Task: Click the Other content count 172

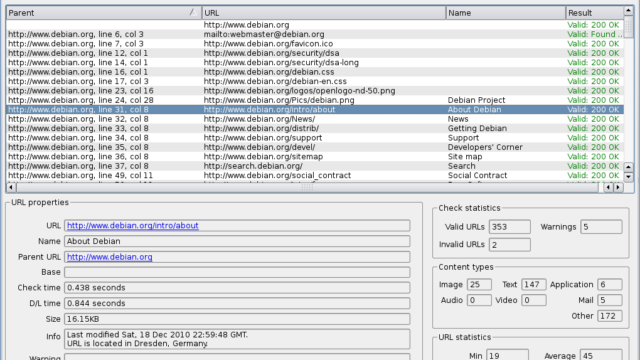Action: click(610, 316)
